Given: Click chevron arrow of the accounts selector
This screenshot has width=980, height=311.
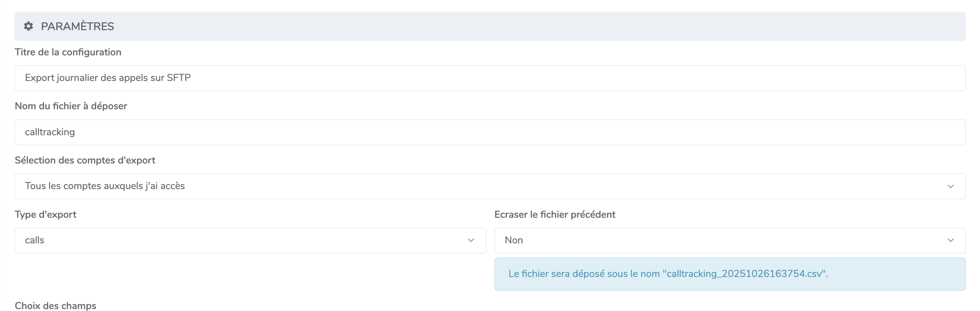Looking at the screenshot, I should click(x=951, y=186).
